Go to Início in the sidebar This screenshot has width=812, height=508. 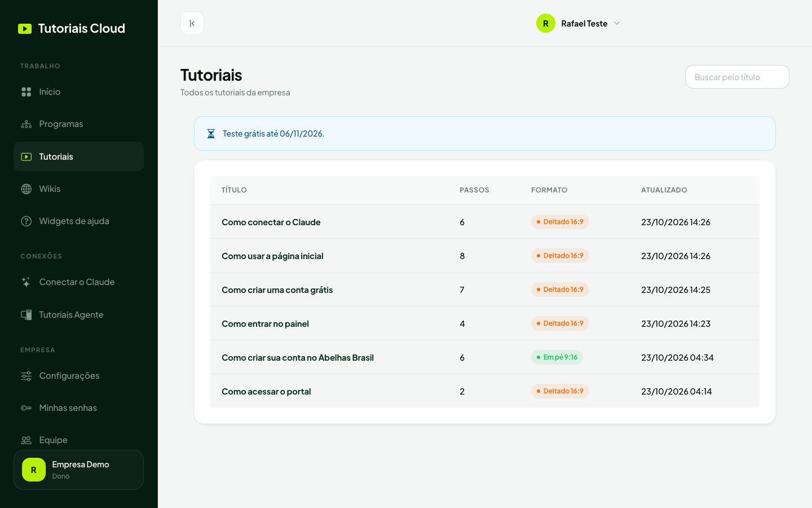click(78, 91)
